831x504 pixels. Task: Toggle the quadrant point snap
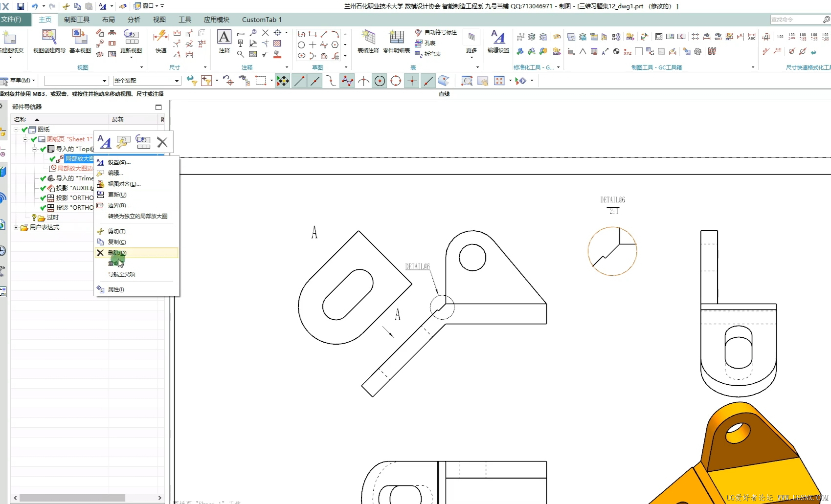pyautogui.click(x=396, y=81)
